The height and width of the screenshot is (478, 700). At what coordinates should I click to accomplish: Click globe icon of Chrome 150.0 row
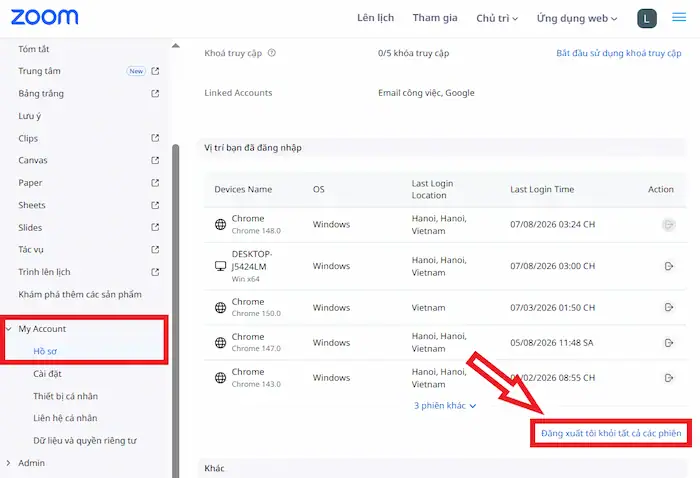tap(221, 307)
